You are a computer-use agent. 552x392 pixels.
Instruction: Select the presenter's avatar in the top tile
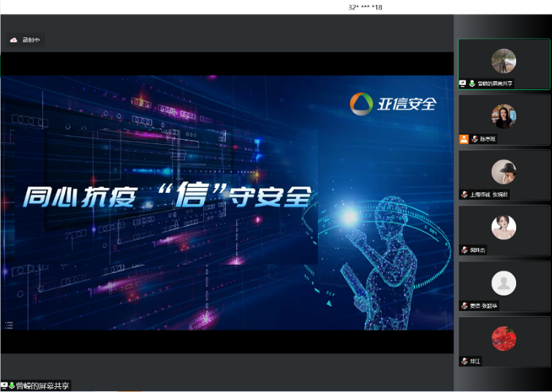click(503, 61)
